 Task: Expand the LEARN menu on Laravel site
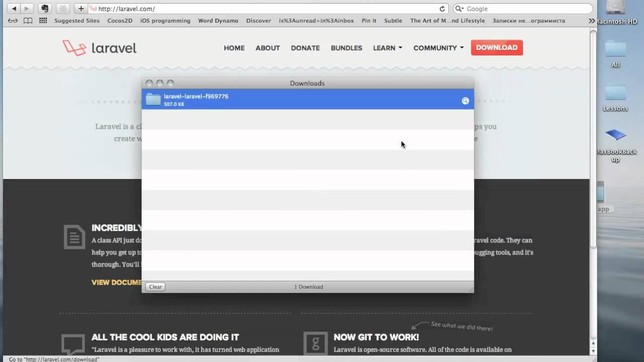pos(387,48)
